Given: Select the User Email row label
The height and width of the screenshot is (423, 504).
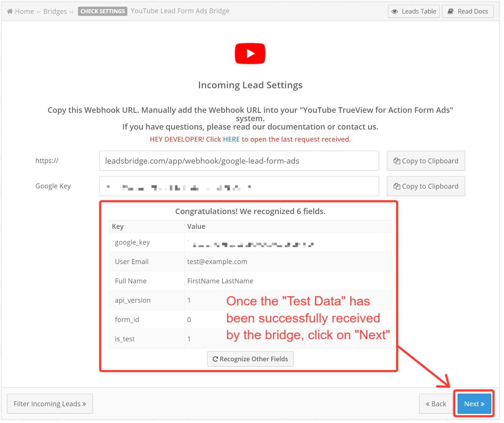Looking at the screenshot, I should (132, 262).
